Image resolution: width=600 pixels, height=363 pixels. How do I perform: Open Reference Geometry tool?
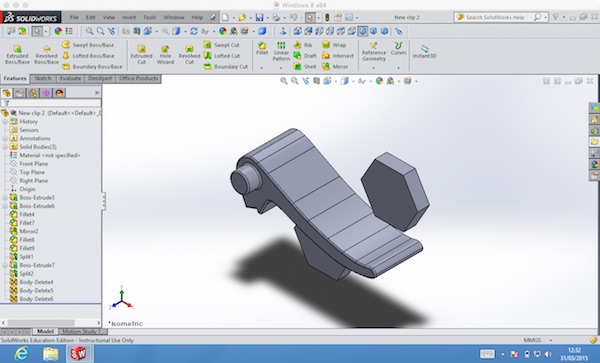[374, 52]
